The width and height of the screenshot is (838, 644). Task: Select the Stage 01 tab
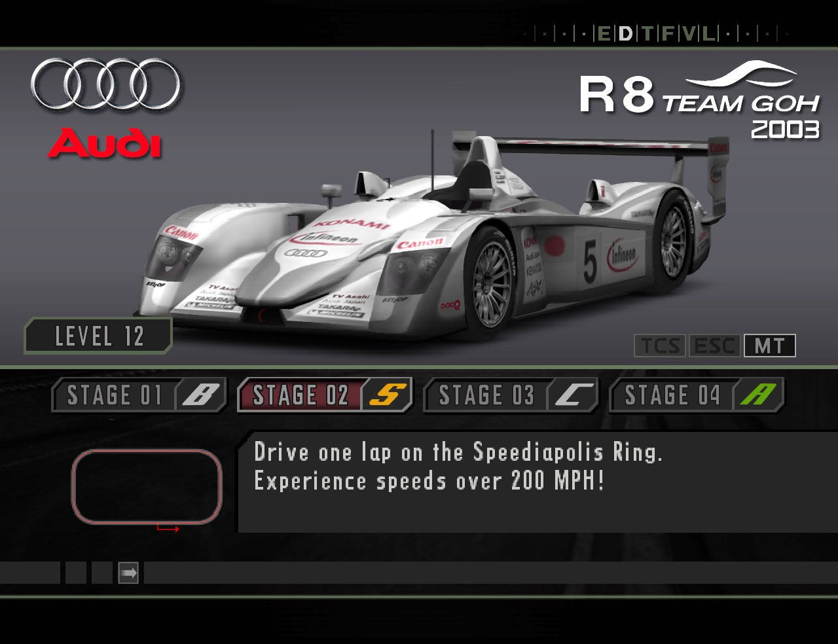tap(139, 395)
